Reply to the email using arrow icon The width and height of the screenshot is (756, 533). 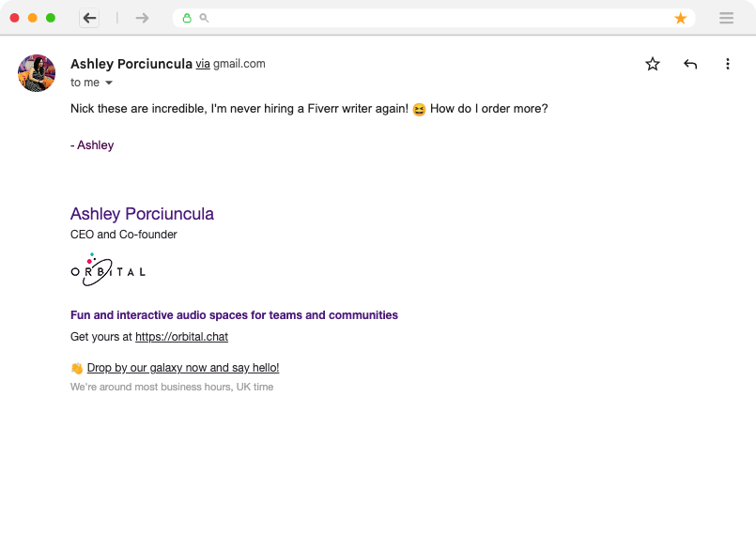pos(690,64)
